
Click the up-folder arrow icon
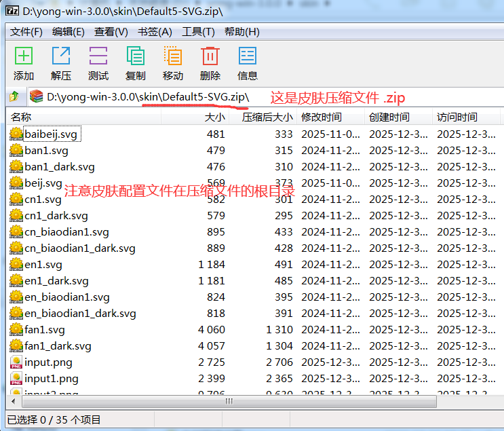14,97
